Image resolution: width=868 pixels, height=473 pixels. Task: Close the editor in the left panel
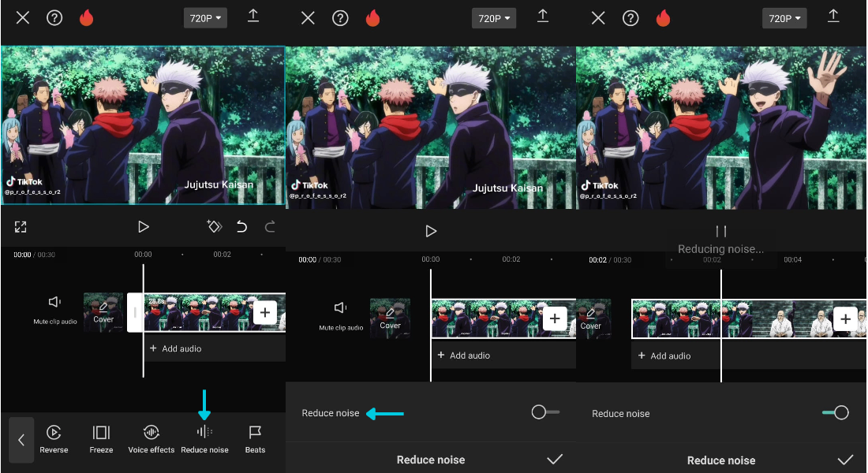pos(23,17)
